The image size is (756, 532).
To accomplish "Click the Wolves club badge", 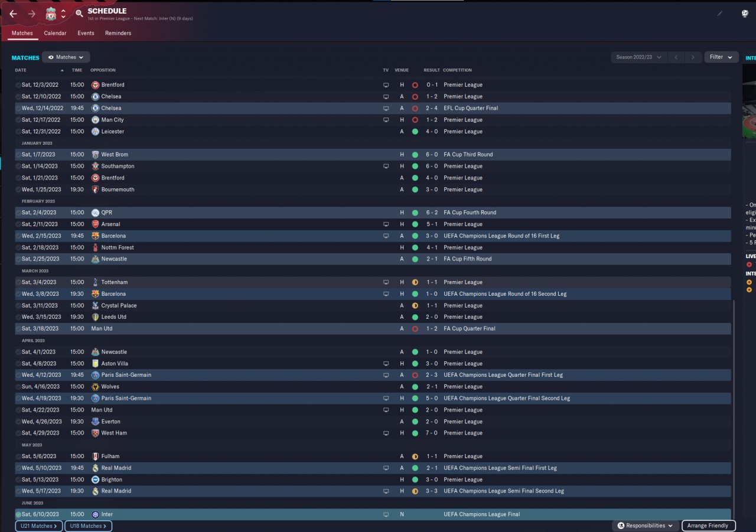I will coord(96,387).
